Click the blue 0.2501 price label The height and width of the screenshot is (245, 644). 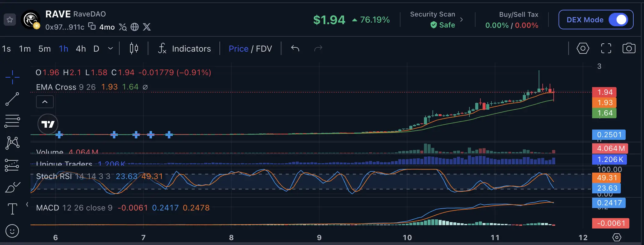(x=609, y=135)
